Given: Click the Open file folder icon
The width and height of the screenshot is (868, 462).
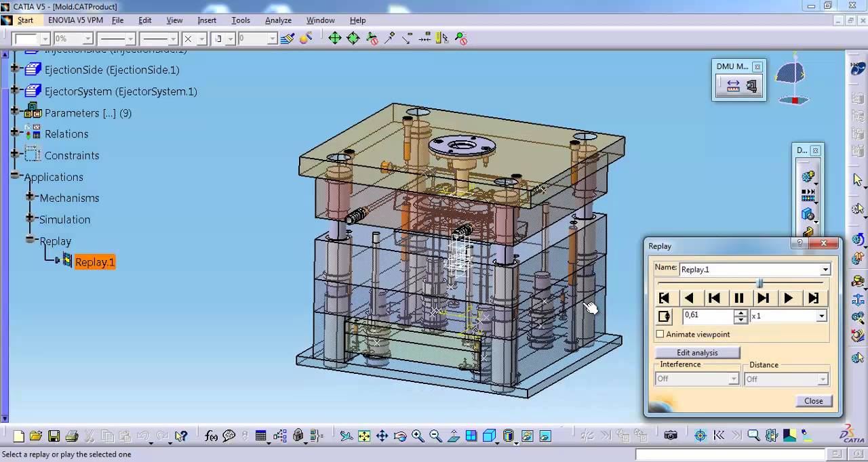Looking at the screenshot, I should (36, 436).
